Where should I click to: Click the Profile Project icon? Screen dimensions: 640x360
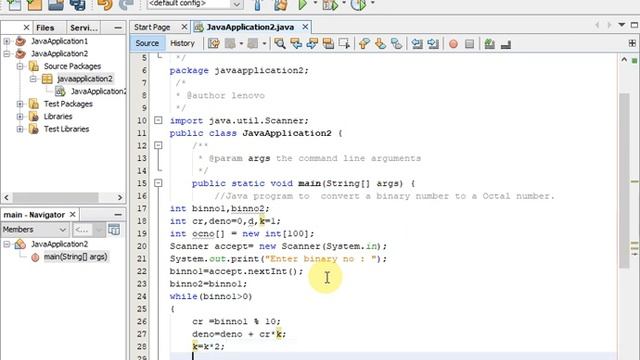358,4
